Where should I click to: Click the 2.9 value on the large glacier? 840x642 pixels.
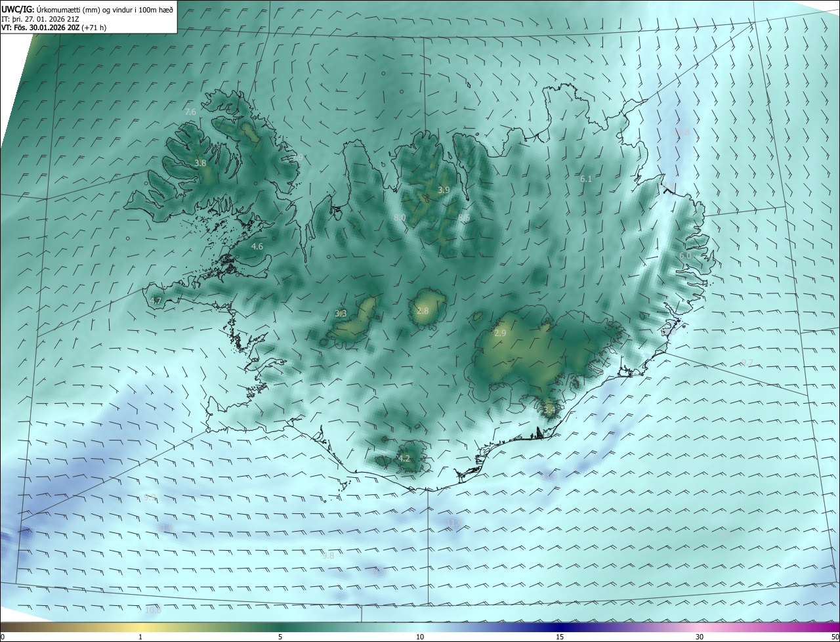500,333
